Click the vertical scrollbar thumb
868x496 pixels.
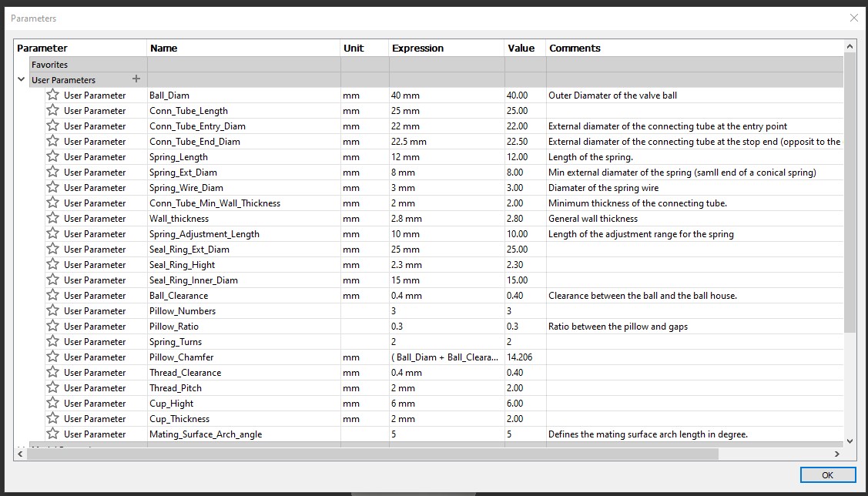tap(850, 193)
